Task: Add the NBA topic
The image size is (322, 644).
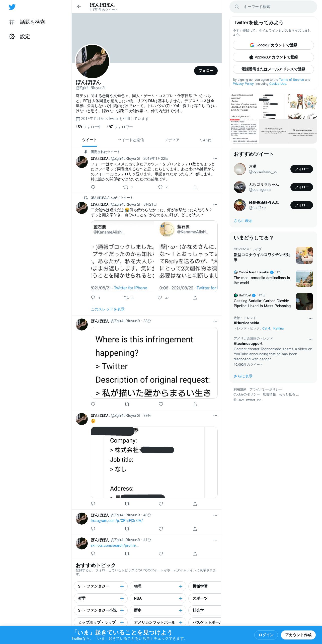Action: (181, 598)
